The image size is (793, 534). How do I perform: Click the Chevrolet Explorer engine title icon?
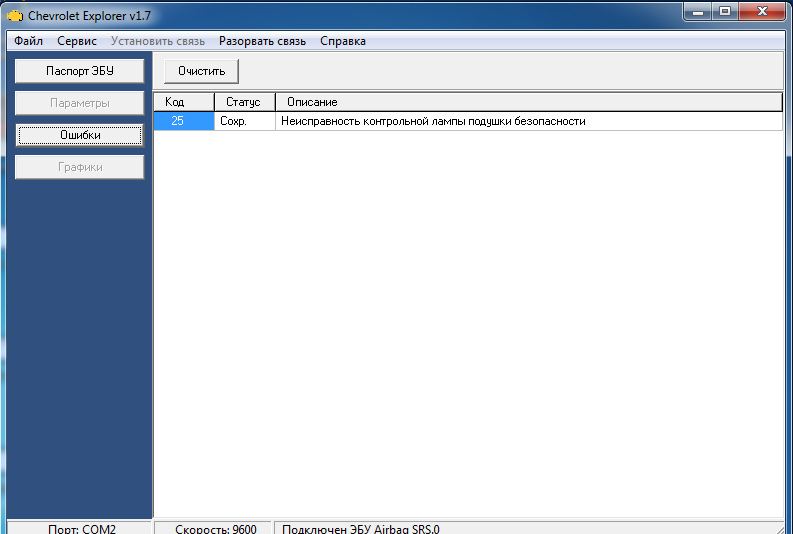pyautogui.click(x=15, y=16)
